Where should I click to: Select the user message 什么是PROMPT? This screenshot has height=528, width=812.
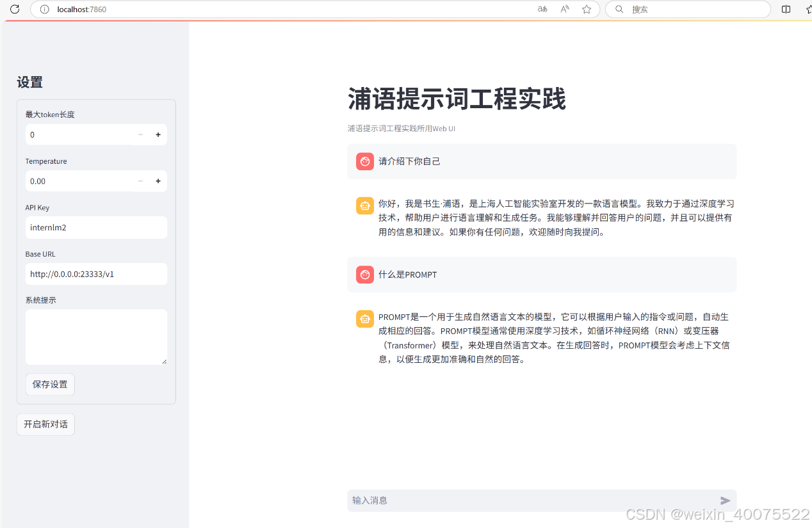(x=407, y=275)
